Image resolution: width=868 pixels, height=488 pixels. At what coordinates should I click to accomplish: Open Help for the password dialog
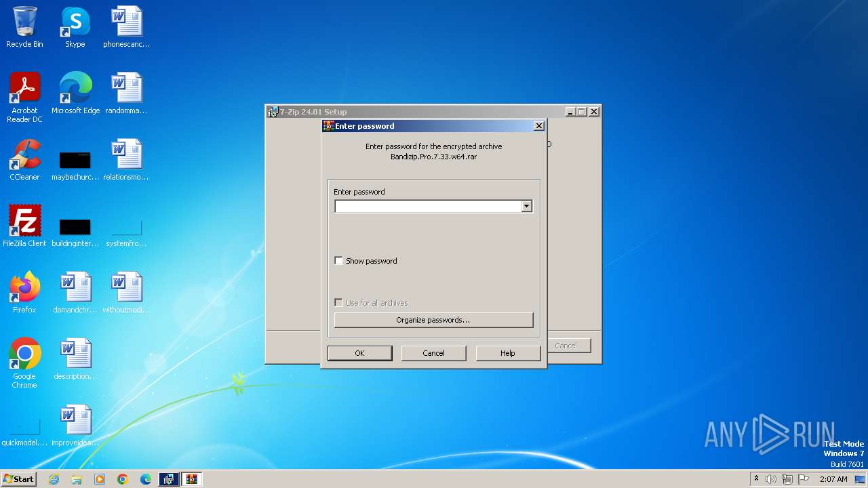click(508, 353)
